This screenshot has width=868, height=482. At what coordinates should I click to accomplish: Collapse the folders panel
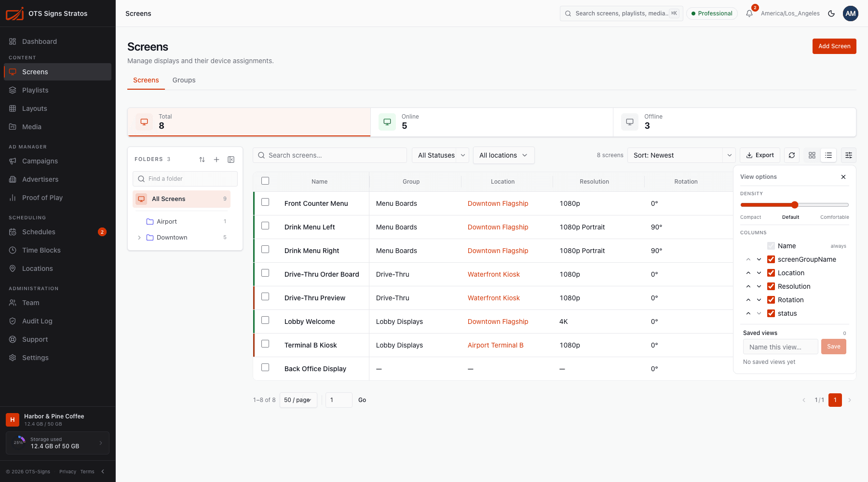click(x=231, y=160)
